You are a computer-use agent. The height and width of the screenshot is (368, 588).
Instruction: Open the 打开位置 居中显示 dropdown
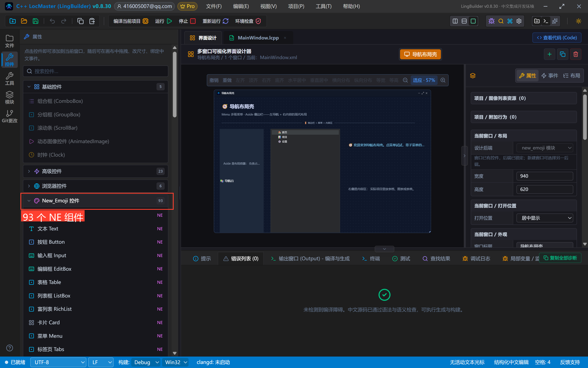[544, 218]
